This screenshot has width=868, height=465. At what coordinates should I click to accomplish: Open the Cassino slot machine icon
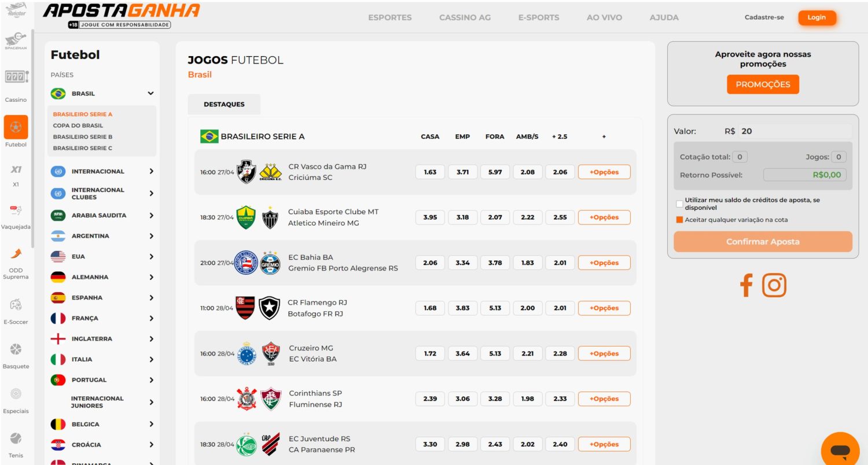click(x=16, y=77)
